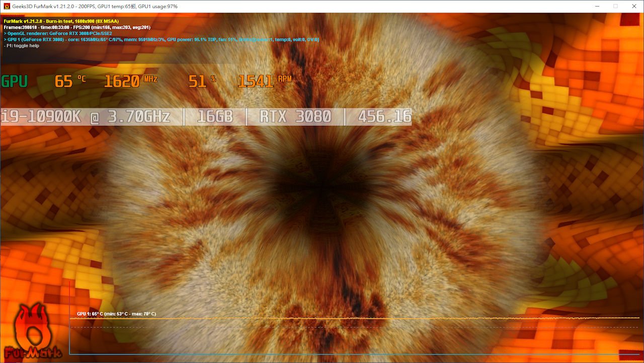The height and width of the screenshot is (363, 644).
Task: Maximize the FurMark window
Action: coord(615,7)
